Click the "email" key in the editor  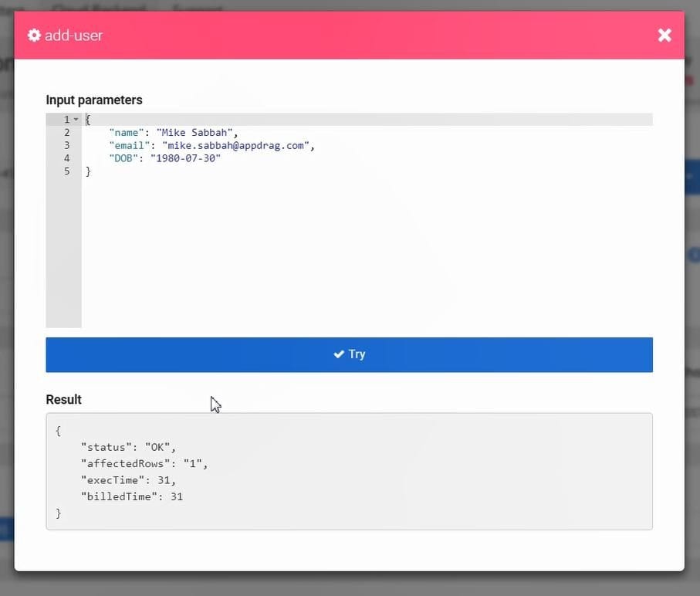click(x=130, y=145)
